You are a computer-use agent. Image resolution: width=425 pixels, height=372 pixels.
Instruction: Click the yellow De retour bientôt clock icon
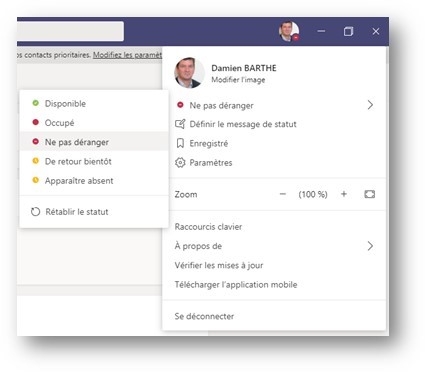click(x=35, y=161)
